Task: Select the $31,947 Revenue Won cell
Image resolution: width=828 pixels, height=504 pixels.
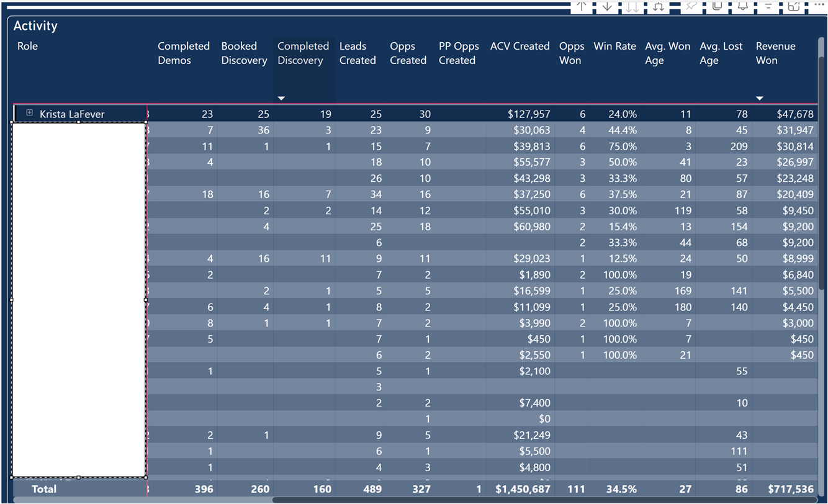Action: (x=795, y=130)
